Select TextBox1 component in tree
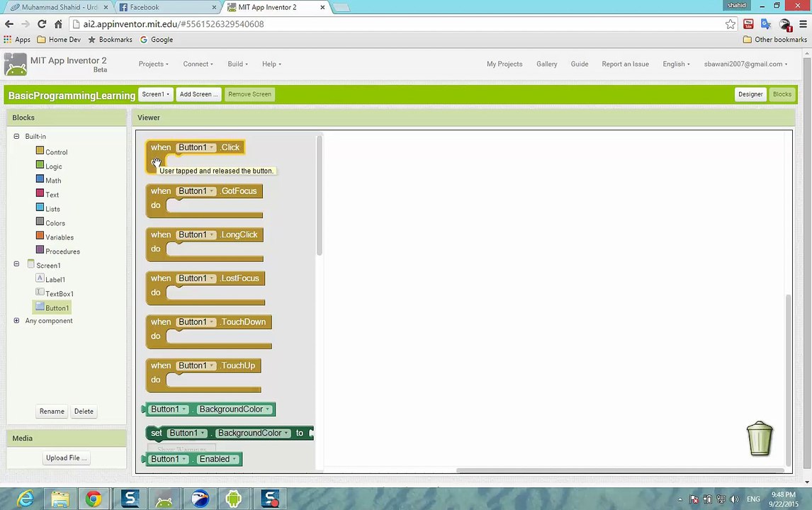The image size is (812, 510). [x=55, y=293]
